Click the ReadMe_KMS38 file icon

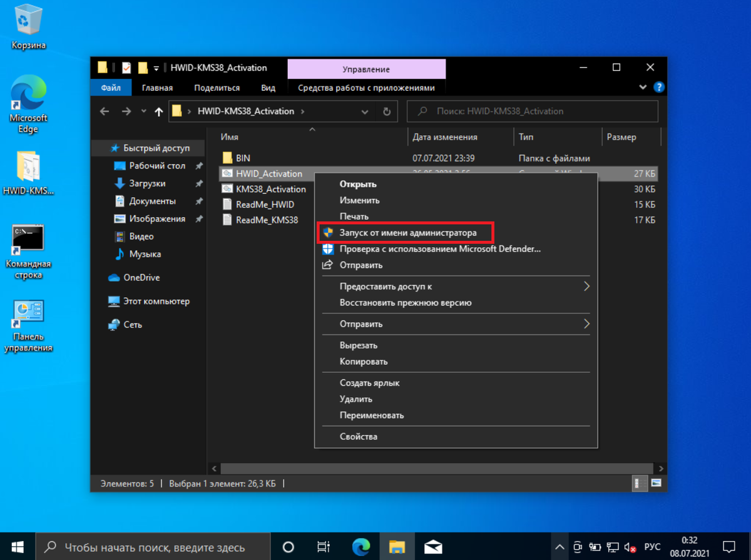[x=227, y=220]
